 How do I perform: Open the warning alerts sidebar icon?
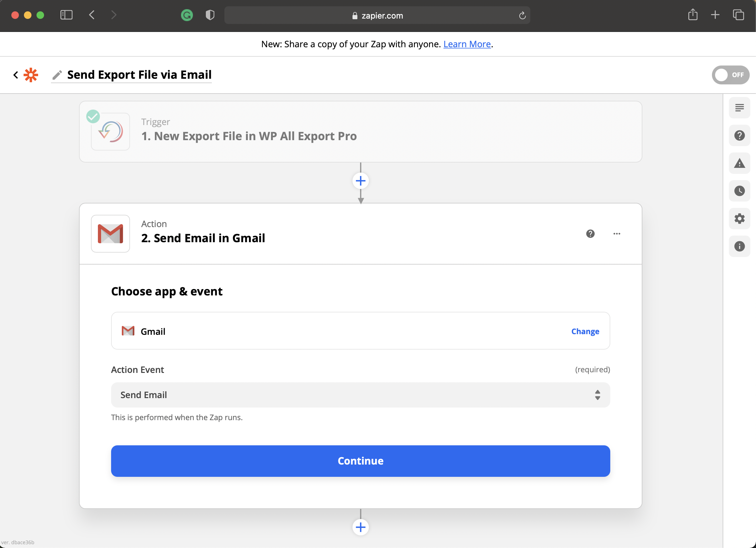(x=739, y=163)
